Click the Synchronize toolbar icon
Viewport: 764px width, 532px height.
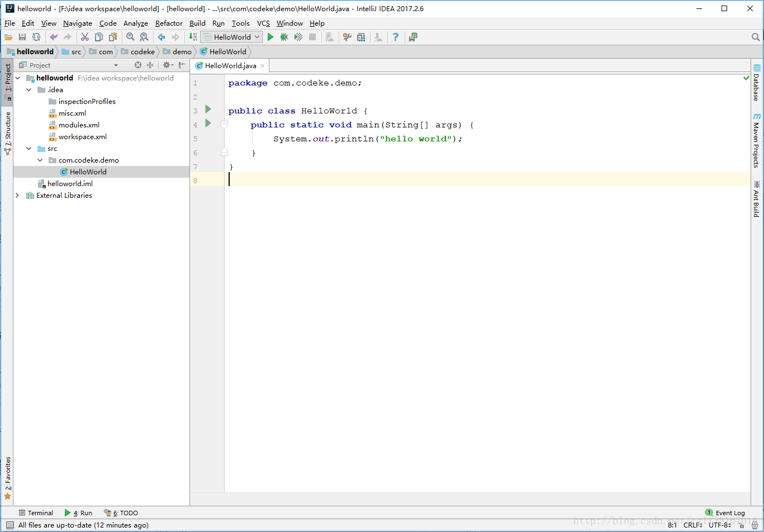[36, 37]
